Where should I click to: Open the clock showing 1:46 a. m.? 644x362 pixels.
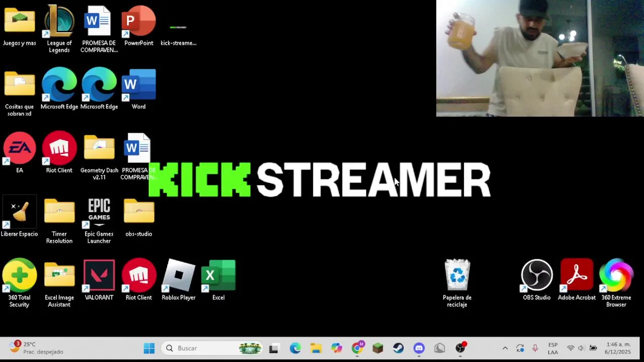pos(618,348)
